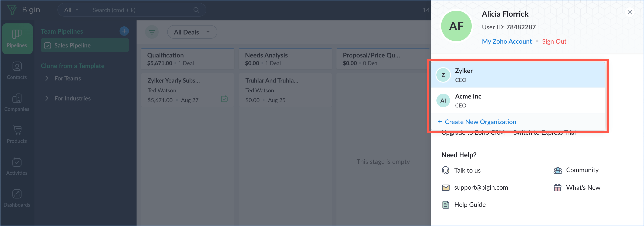The width and height of the screenshot is (644, 226).
Task: Open Dashboards chart icon
Action: (17, 194)
